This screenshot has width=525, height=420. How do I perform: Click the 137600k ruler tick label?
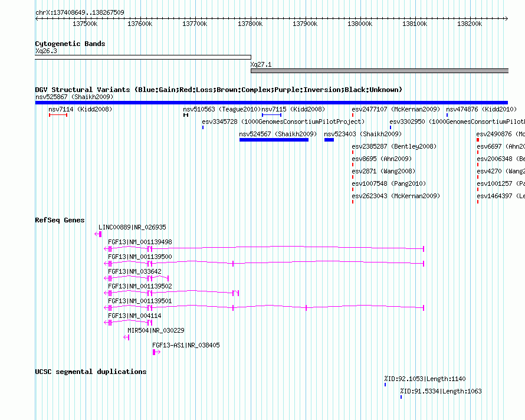[x=140, y=24]
